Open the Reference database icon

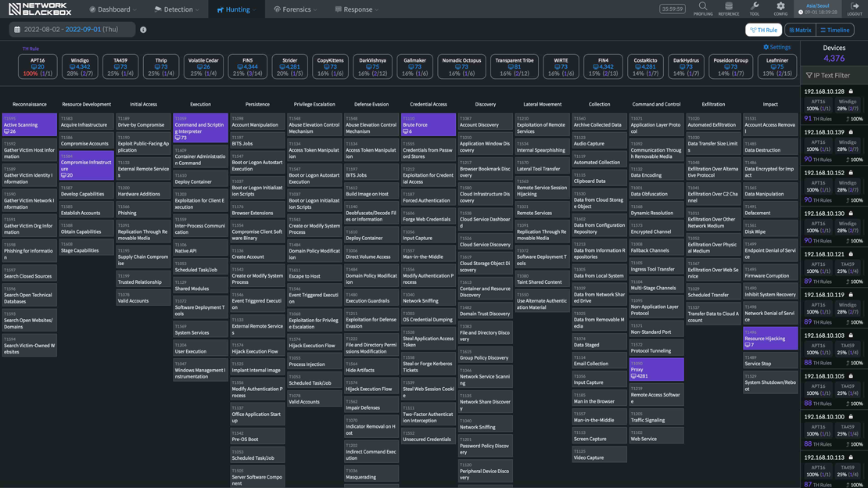click(729, 6)
